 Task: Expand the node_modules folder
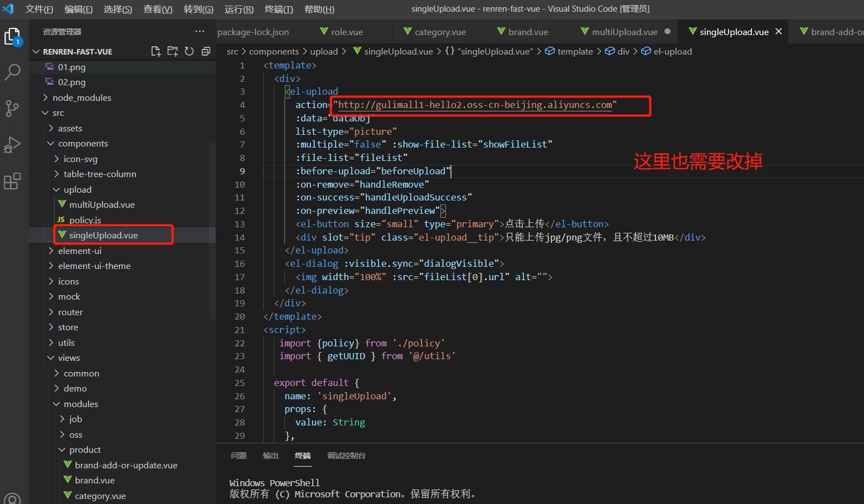click(82, 97)
